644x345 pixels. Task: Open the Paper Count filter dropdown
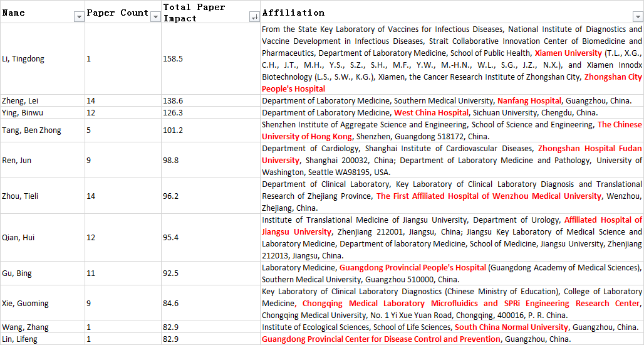point(155,17)
